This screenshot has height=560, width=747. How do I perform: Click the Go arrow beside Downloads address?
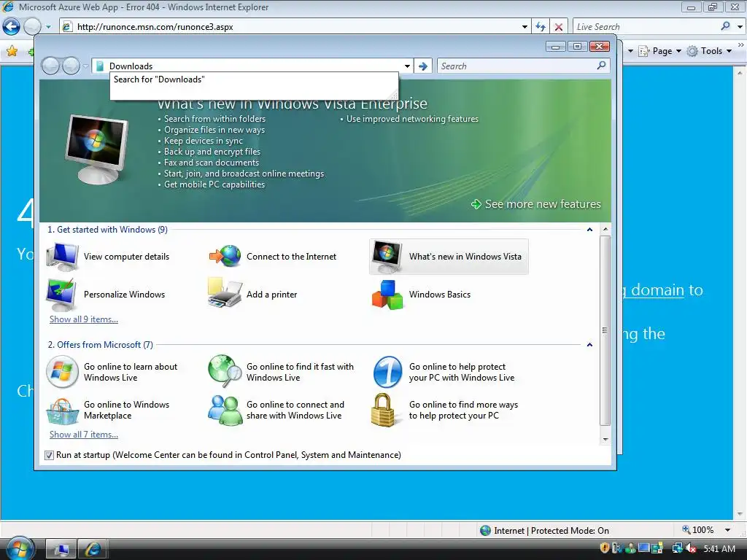(x=422, y=66)
